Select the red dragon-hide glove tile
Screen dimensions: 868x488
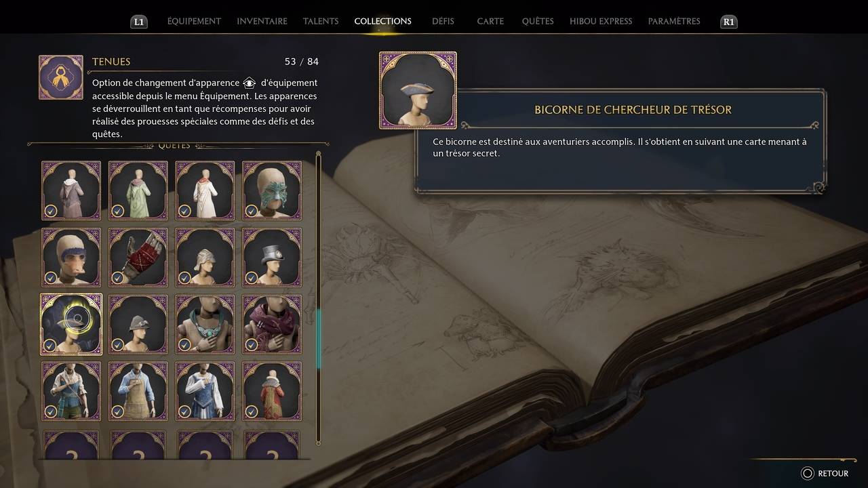tap(138, 257)
